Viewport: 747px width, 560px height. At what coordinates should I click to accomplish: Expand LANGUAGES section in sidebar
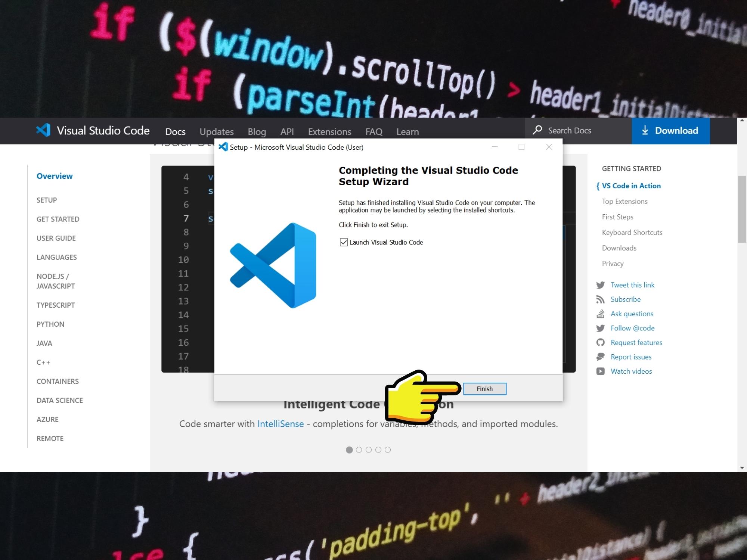click(x=56, y=257)
